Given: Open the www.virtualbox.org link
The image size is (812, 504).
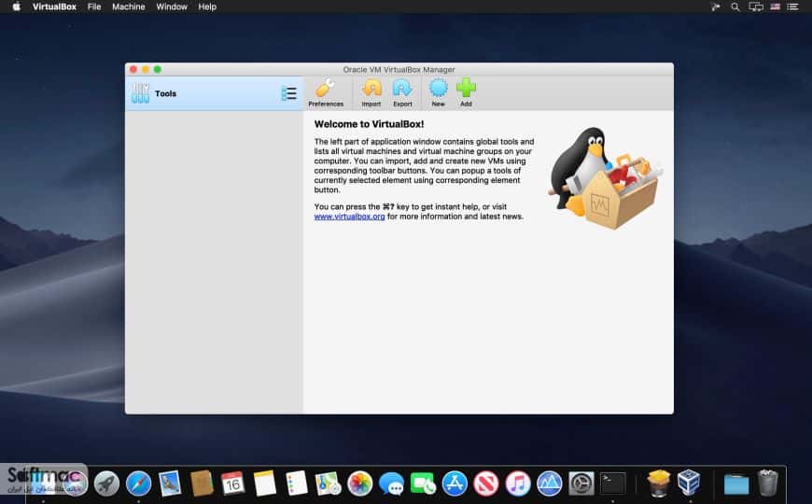Looking at the screenshot, I should point(350,217).
